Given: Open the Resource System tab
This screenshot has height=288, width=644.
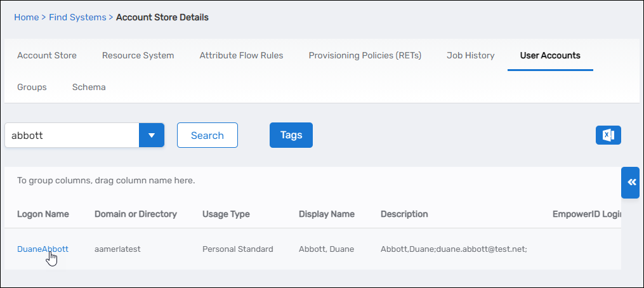Looking at the screenshot, I should (138, 55).
